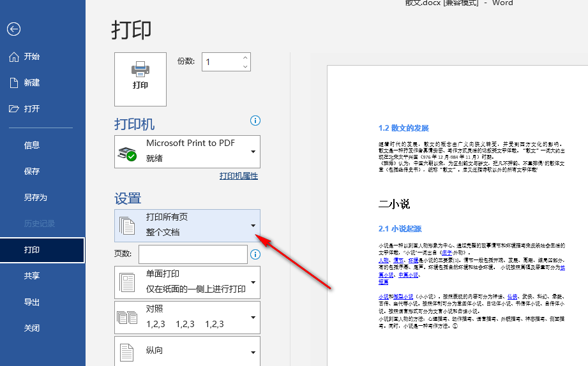Click the 页数 page range field
Screen dimensions: 588x366
(x=193, y=254)
